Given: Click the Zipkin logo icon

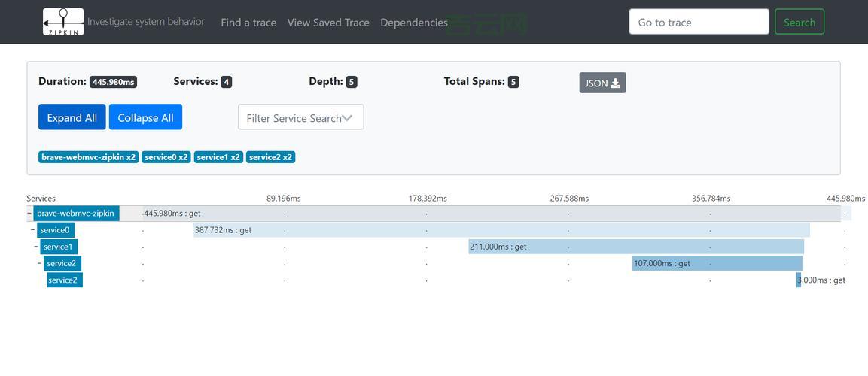Looking at the screenshot, I should click(x=63, y=22).
